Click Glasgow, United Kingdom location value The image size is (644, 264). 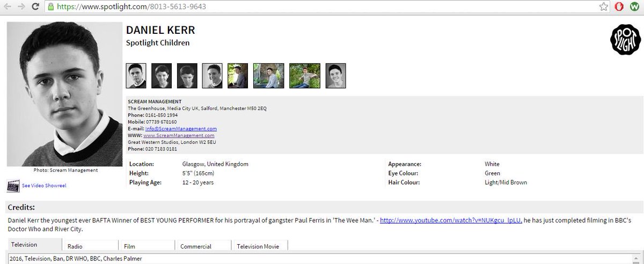pyautogui.click(x=215, y=164)
